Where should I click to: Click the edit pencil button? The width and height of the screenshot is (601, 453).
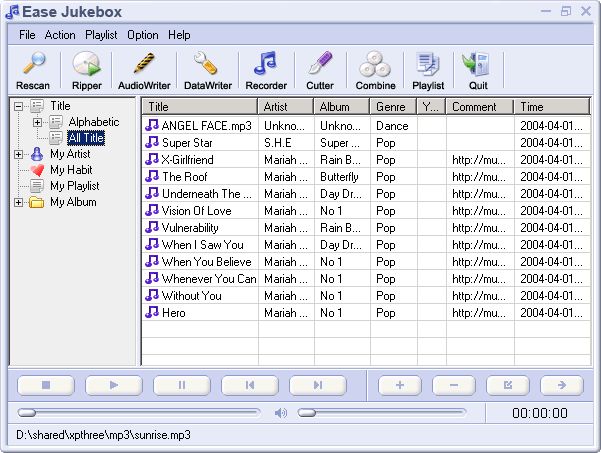click(x=508, y=385)
